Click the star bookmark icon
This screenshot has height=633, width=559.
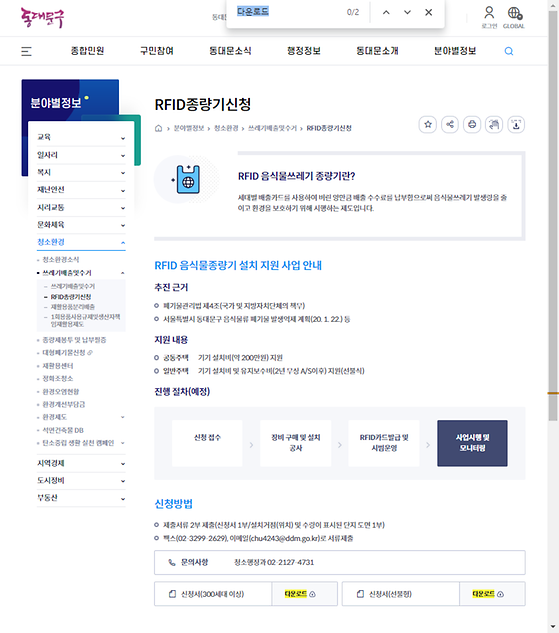pyautogui.click(x=428, y=124)
